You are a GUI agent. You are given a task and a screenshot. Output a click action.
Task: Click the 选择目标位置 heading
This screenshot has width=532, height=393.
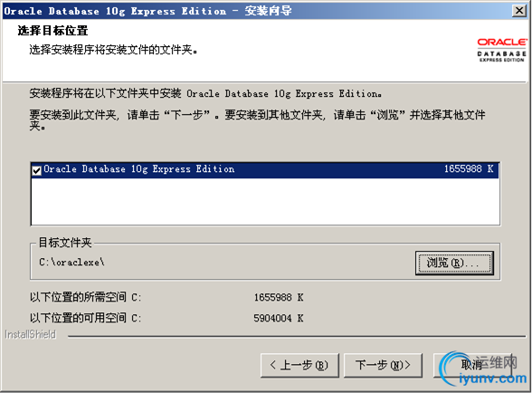52,31
